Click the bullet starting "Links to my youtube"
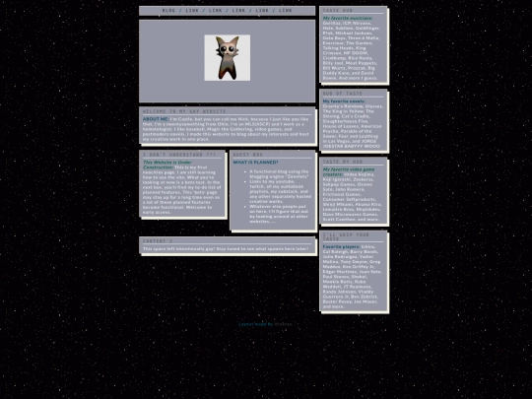This screenshot has width=532, height=399. tap(280, 191)
